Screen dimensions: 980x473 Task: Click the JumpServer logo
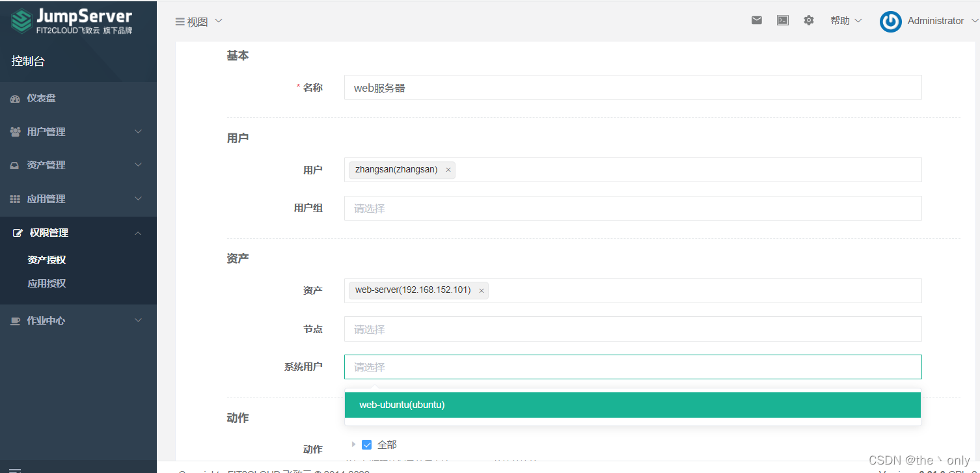(x=72, y=21)
